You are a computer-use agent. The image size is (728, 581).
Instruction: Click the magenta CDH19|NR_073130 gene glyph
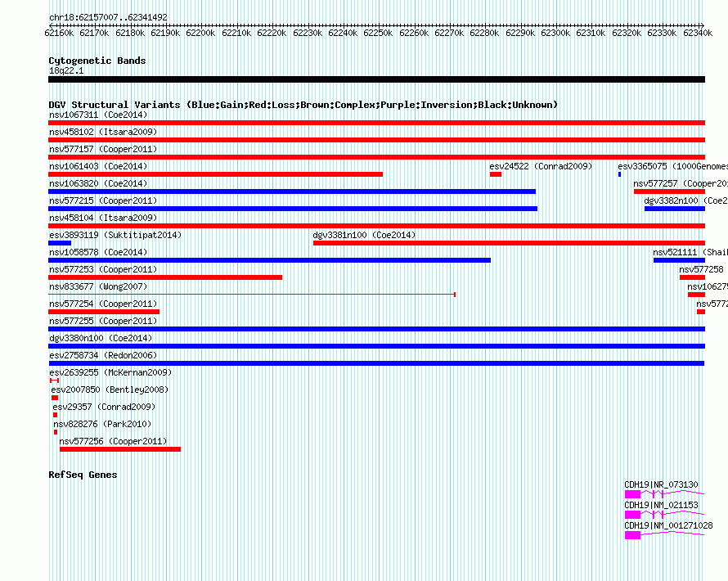point(664,494)
